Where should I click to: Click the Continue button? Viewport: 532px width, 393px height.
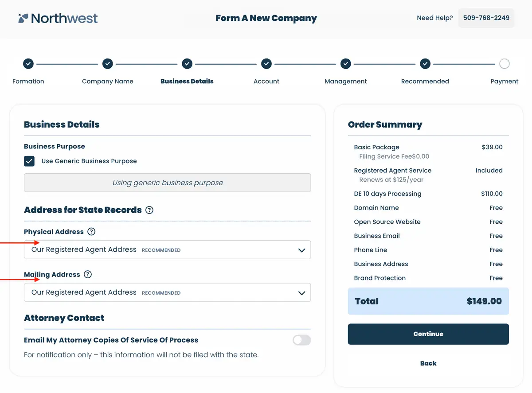click(428, 334)
